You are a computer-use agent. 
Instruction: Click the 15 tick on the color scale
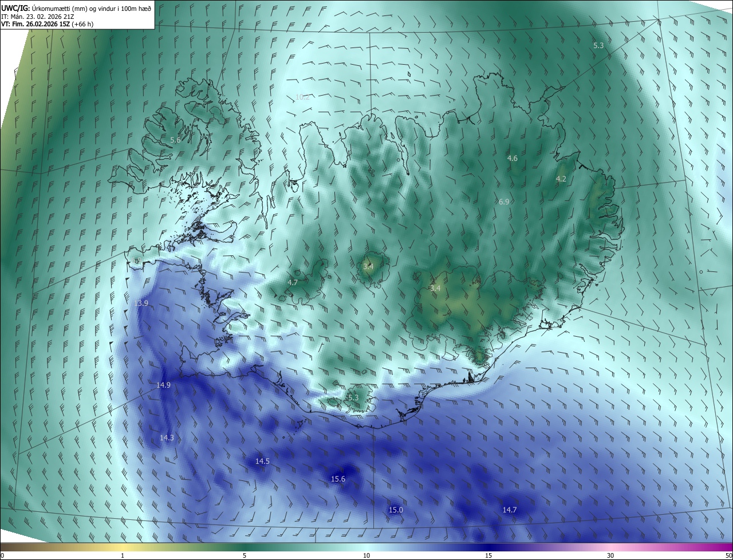(488, 555)
